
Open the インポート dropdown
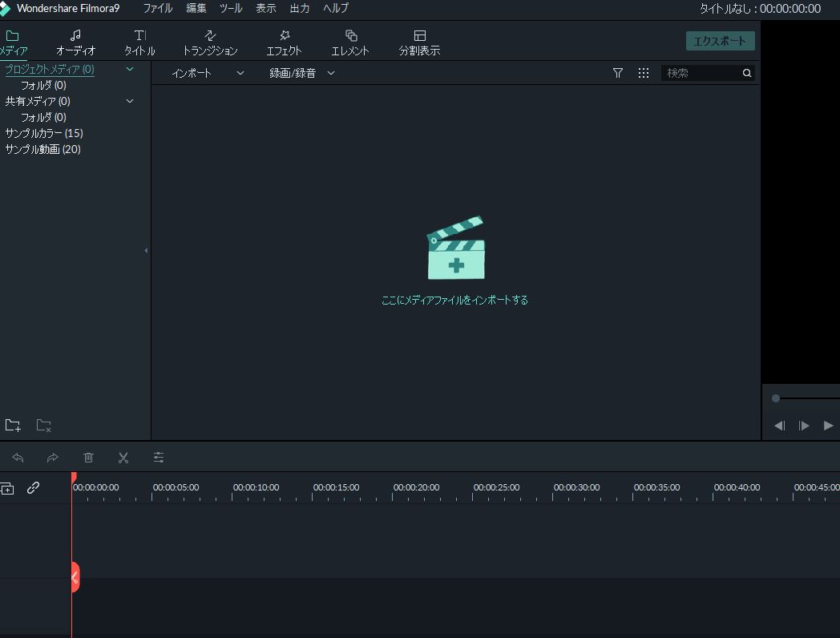pyautogui.click(x=208, y=73)
